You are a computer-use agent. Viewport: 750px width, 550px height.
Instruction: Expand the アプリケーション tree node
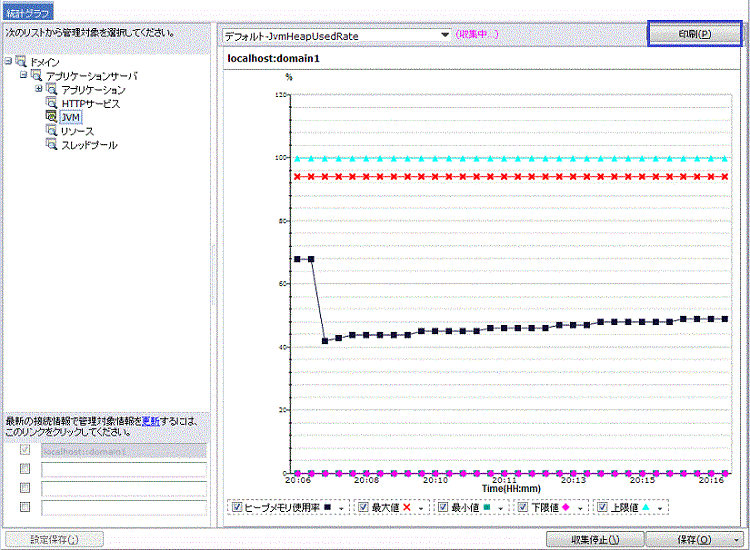(x=38, y=90)
